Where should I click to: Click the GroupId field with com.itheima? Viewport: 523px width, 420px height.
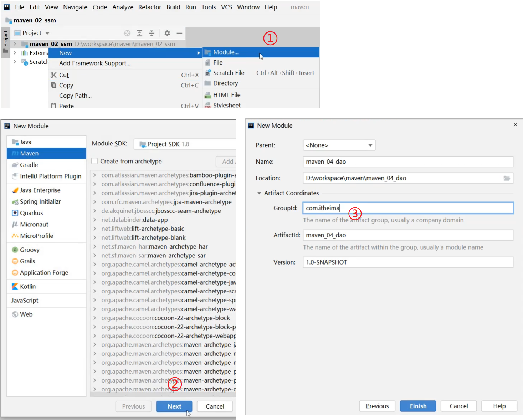[408, 208]
